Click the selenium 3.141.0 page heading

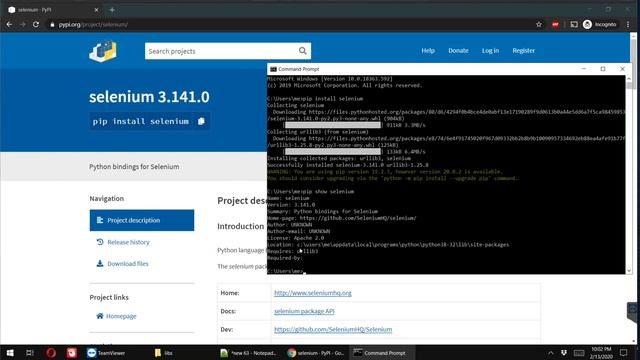click(x=149, y=97)
